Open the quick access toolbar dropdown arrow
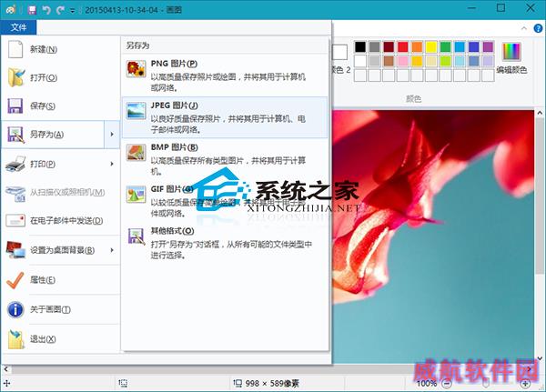This screenshot has height=392, width=546. pos(73,10)
